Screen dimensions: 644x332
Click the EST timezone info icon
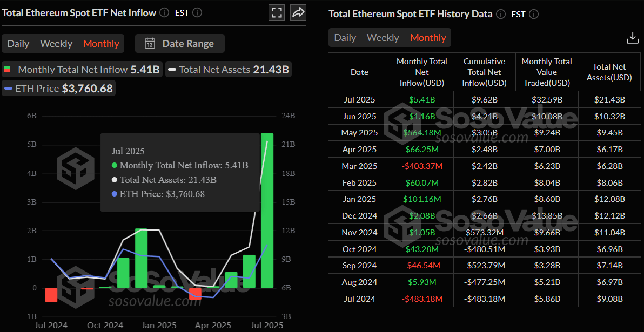[x=197, y=12]
